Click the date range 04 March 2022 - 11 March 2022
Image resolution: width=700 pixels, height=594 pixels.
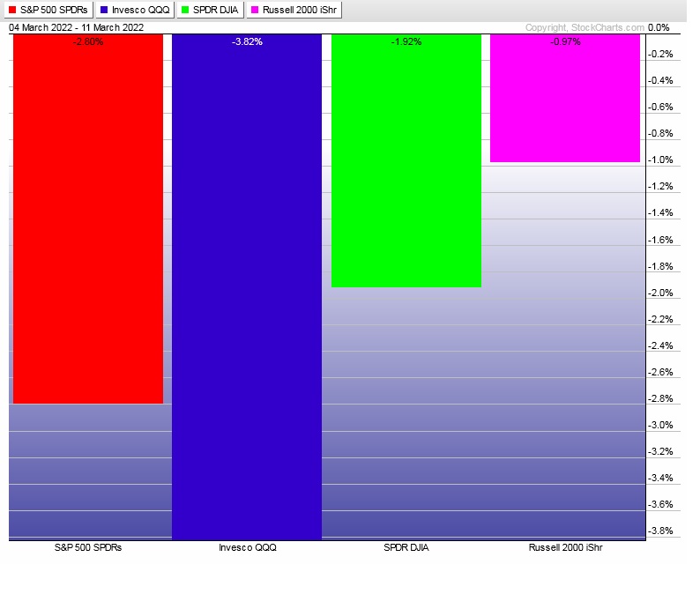[77, 27]
